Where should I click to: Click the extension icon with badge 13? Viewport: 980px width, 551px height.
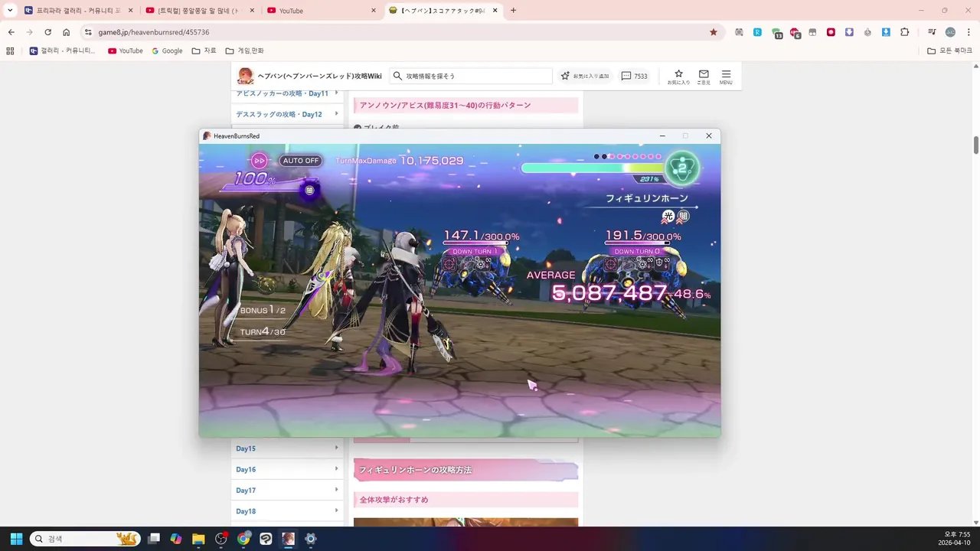[x=776, y=33]
